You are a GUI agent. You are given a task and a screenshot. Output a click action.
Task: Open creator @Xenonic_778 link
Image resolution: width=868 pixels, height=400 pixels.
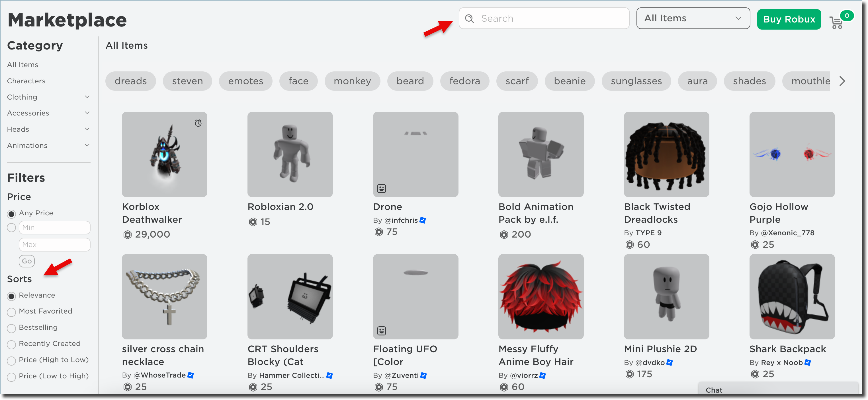point(787,233)
